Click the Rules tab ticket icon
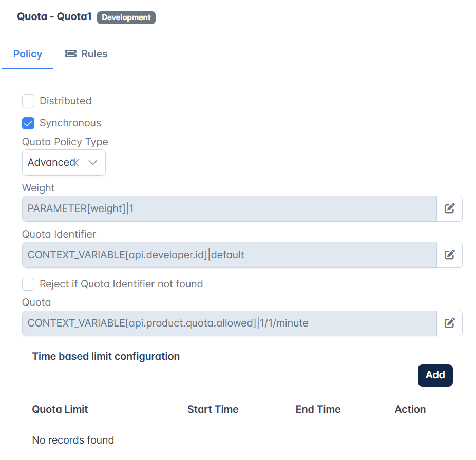Viewport: 476px width, 460px height. coord(71,54)
